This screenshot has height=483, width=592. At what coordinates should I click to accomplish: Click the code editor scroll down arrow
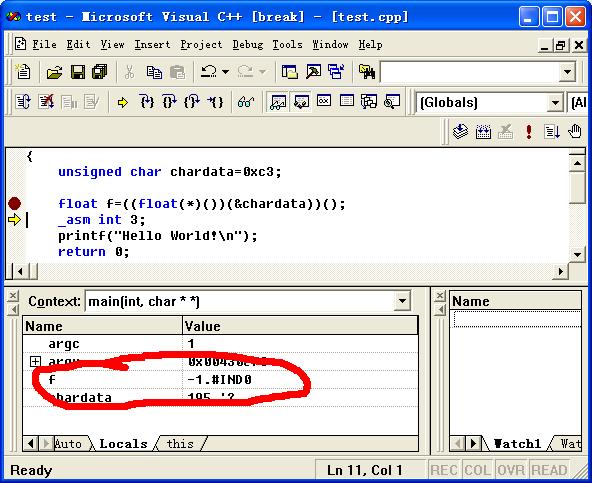tap(577, 255)
